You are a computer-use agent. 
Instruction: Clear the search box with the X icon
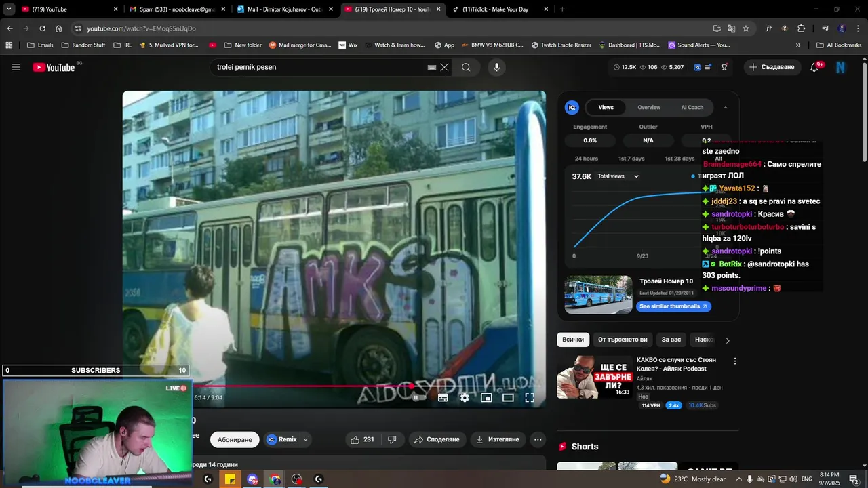pyautogui.click(x=444, y=67)
